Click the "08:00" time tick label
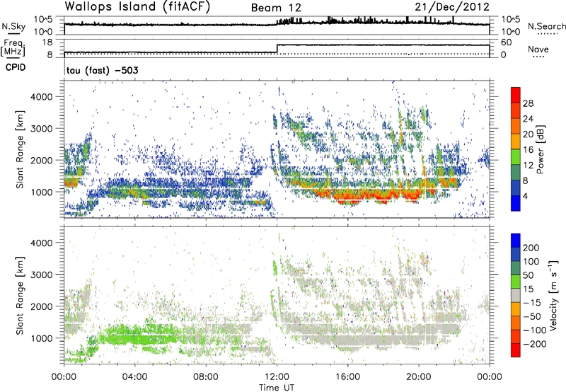 pyautogui.click(x=206, y=377)
